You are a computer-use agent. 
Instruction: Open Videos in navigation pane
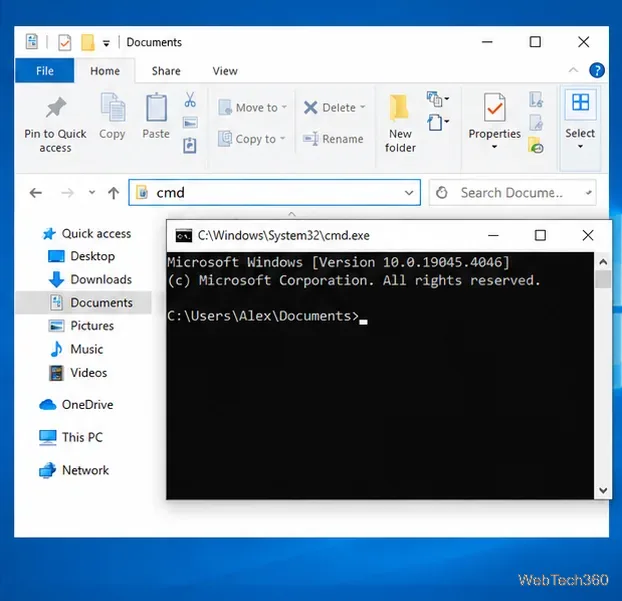78,373
